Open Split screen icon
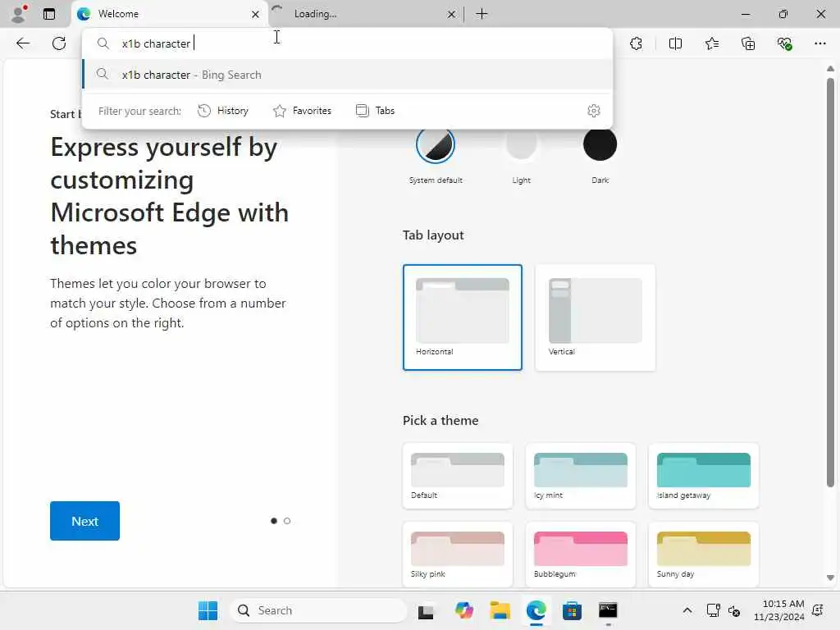The image size is (840, 630). click(676, 43)
